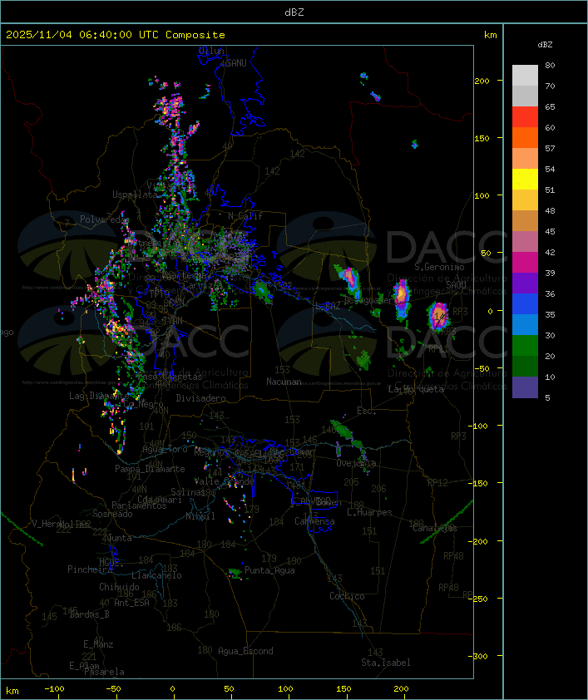Click the Nihuil place label
Screen dimensions: 588x700
(200, 516)
